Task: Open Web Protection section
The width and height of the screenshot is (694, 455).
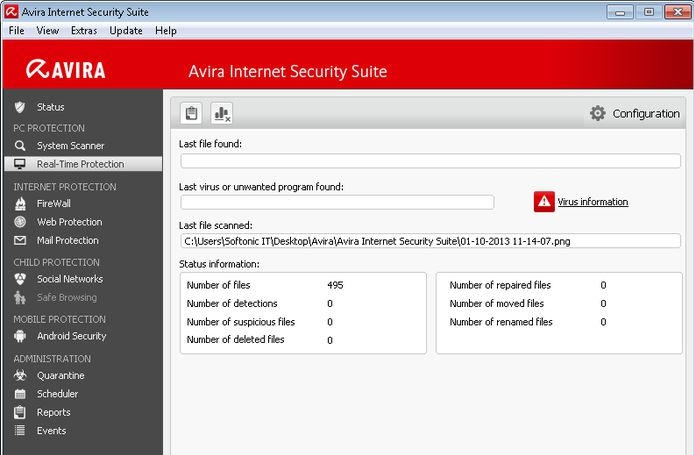Action: pos(69,222)
